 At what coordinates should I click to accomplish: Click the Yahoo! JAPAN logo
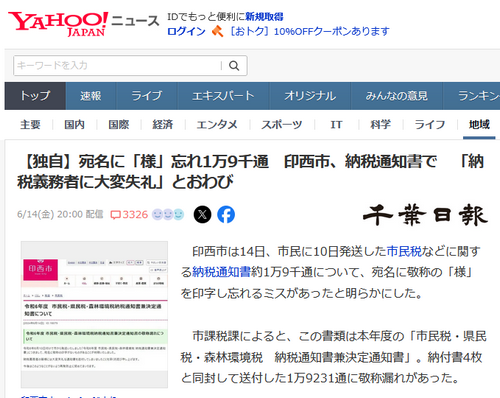[x=58, y=24]
